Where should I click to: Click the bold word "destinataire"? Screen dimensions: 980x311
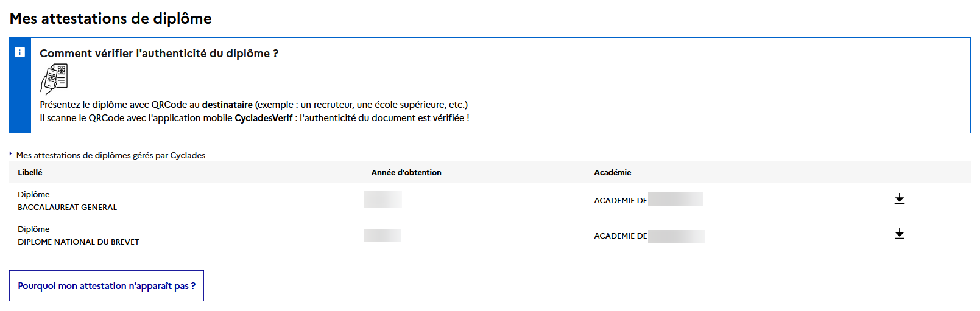coord(227,105)
